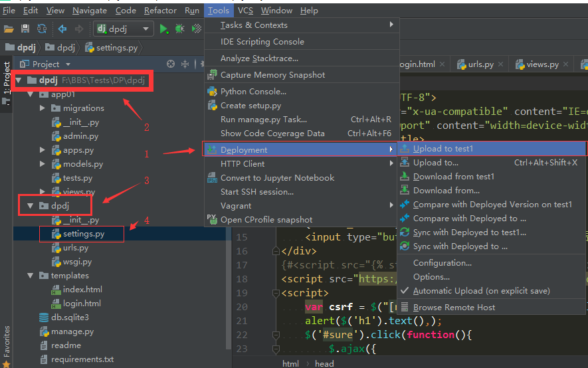Select Upload to test1 in Deployment submenu
The width and height of the screenshot is (588, 368).
(442, 149)
